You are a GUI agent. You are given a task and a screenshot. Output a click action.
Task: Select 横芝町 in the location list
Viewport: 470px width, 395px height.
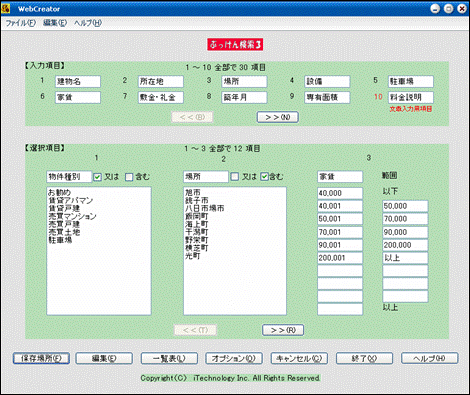197,248
